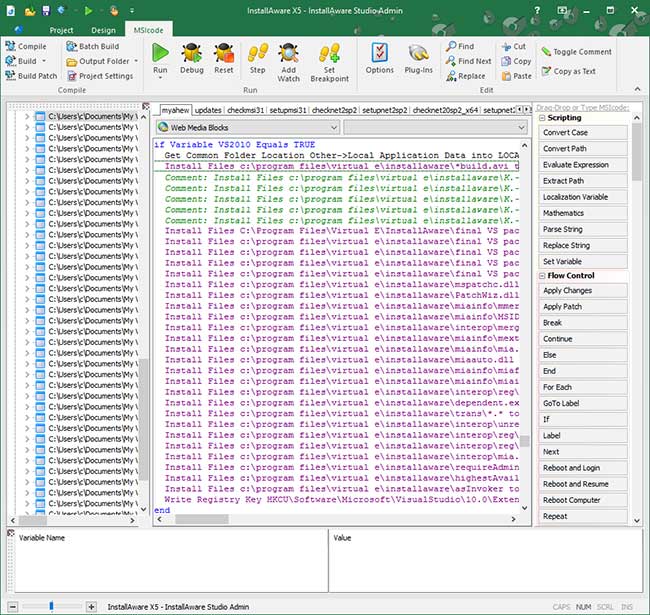
Task: Click the code editor horizontal scrollbar thumb
Action: 201,519
